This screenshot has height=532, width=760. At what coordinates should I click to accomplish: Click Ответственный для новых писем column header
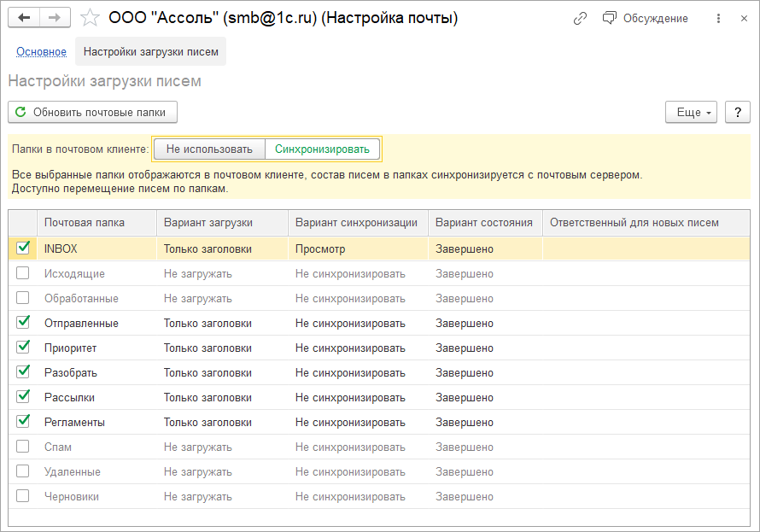[x=634, y=222]
